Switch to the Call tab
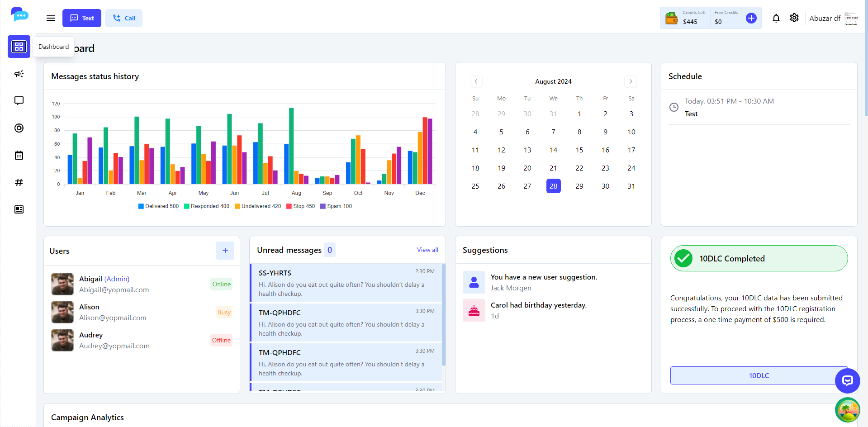 (x=123, y=18)
